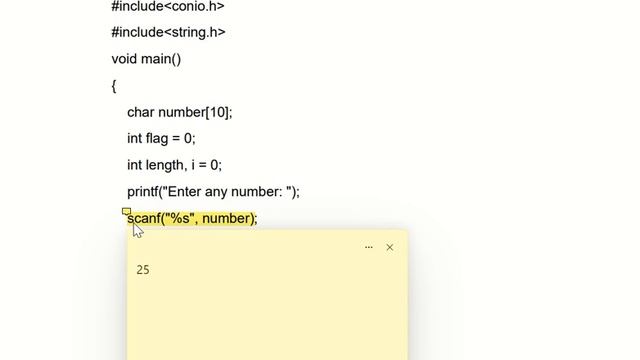Image resolution: width=640 pixels, height=360 pixels.
Task: Click the note text "25"
Action: 143,270
